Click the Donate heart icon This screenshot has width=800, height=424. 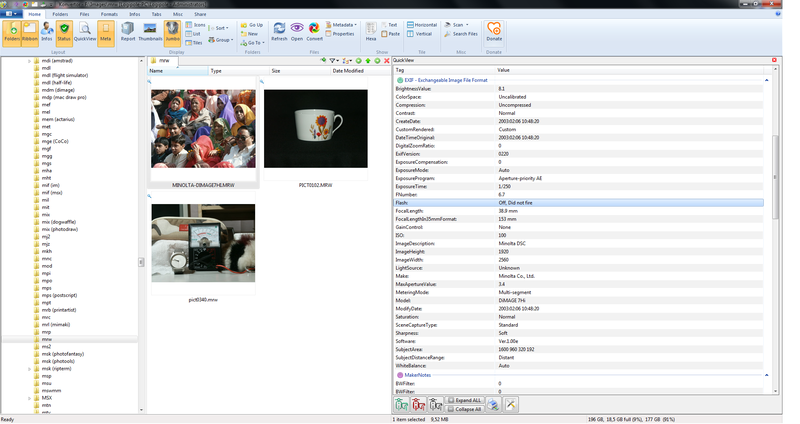[x=494, y=31]
